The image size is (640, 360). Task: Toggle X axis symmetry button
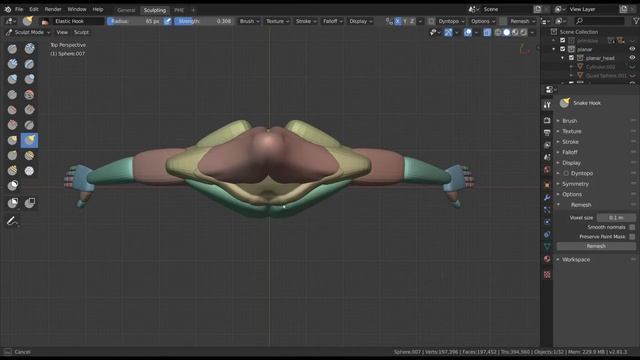pyautogui.click(x=398, y=21)
